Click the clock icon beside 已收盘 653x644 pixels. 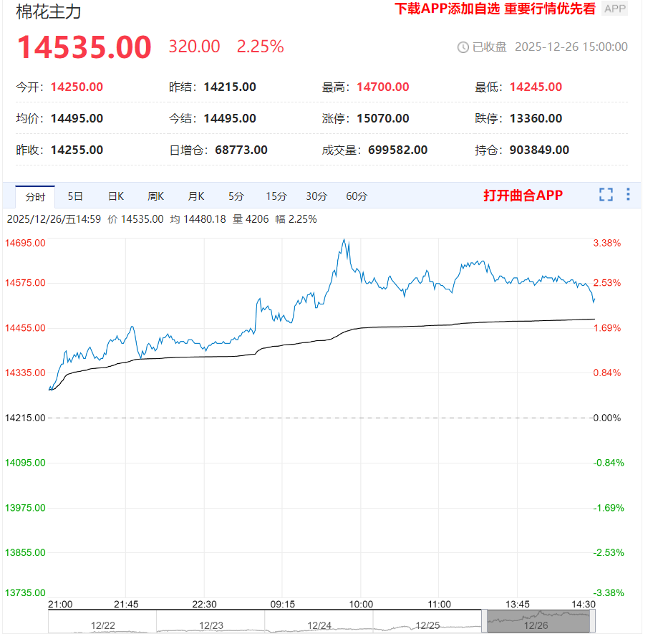point(463,47)
